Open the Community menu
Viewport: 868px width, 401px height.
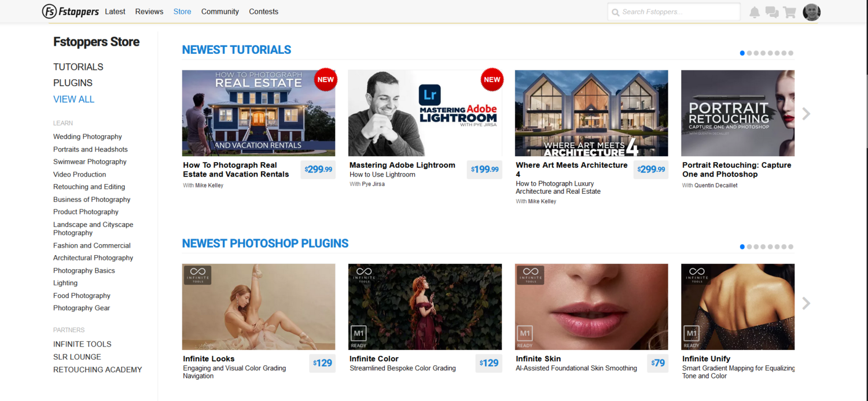pyautogui.click(x=220, y=12)
